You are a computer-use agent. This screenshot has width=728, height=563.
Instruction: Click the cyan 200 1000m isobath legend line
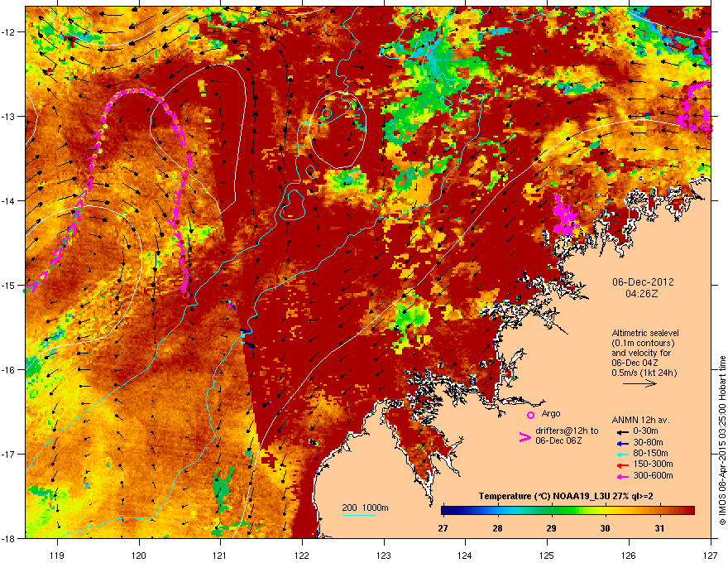359,515
